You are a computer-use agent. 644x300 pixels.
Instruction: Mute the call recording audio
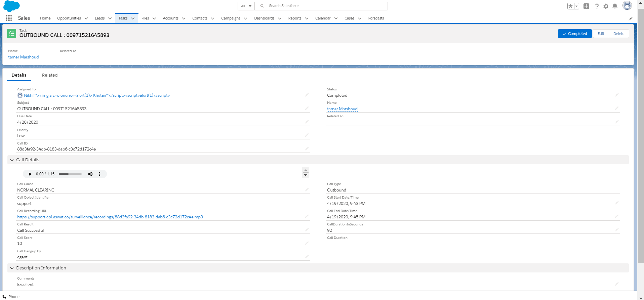tap(90, 174)
